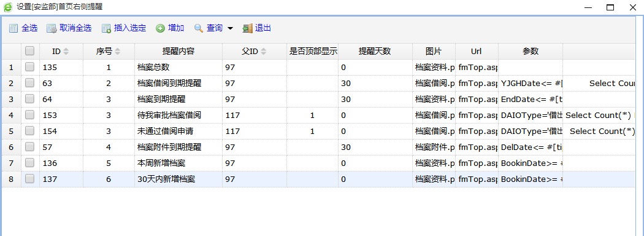Image resolution: width=644 pixels, height=236 pixels.
Task: Expand the 查询 dropdown arrow
Action: (230, 28)
